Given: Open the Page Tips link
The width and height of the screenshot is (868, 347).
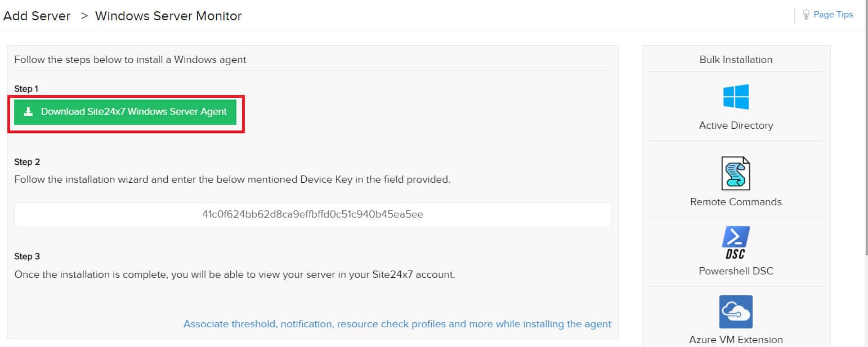Looking at the screenshot, I should (x=833, y=15).
